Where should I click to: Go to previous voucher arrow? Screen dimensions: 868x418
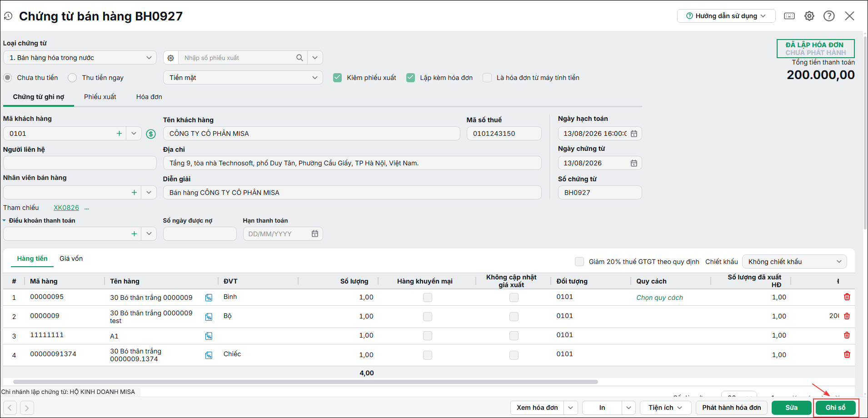pyautogui.click(x=10, y=408)
